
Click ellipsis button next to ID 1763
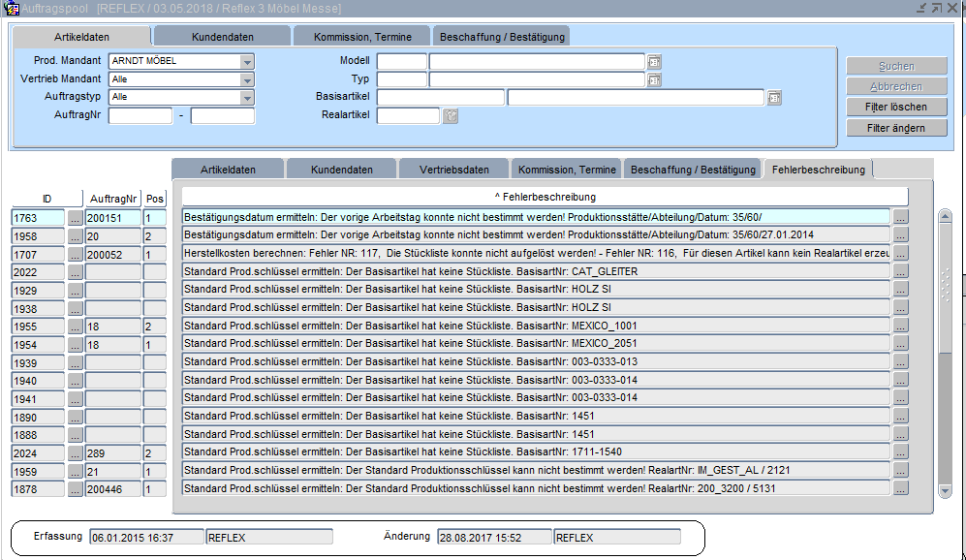click(x=76, y=219)
